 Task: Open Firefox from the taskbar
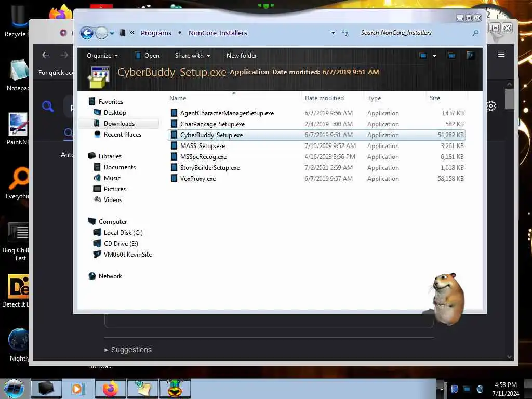point(110,389)
